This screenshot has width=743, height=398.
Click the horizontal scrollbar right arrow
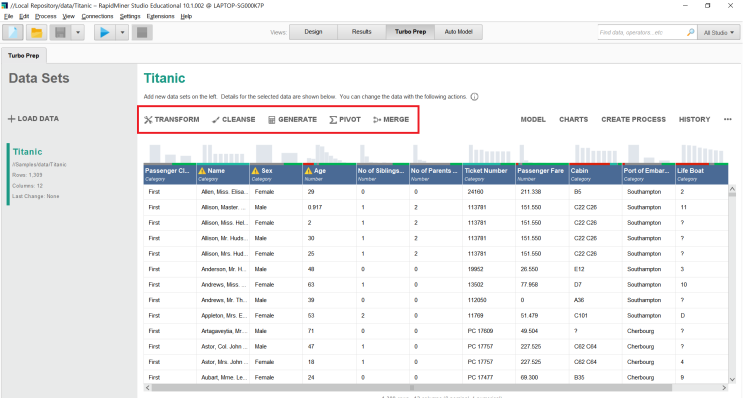point(724,388)
